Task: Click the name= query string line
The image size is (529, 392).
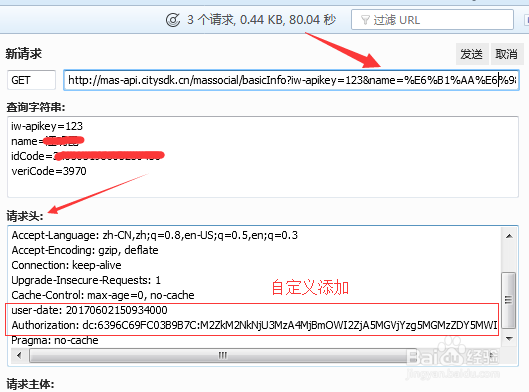Action: click(x=47, y=141)
